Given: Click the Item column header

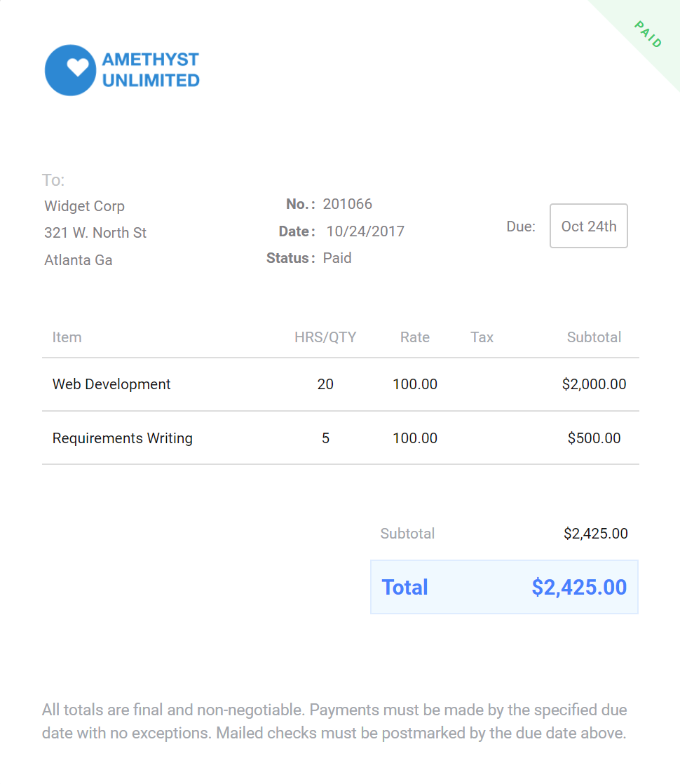Looking at the screenshot, I should 67,337.
